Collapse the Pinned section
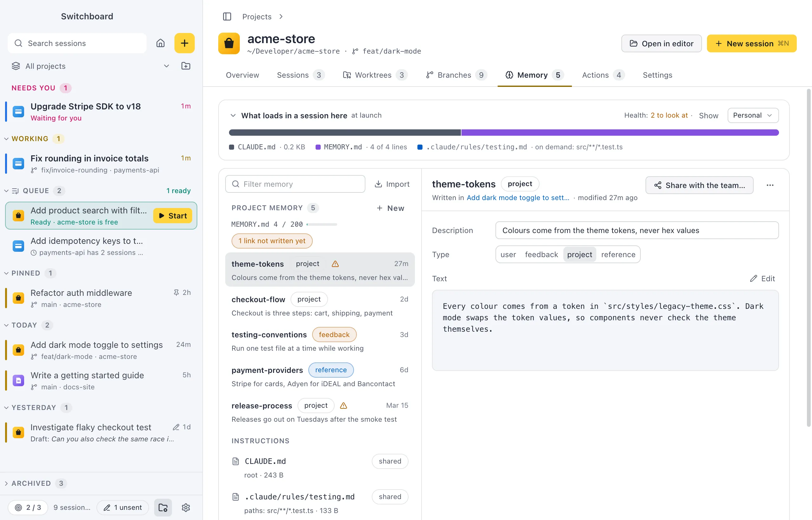 [6, 273]
